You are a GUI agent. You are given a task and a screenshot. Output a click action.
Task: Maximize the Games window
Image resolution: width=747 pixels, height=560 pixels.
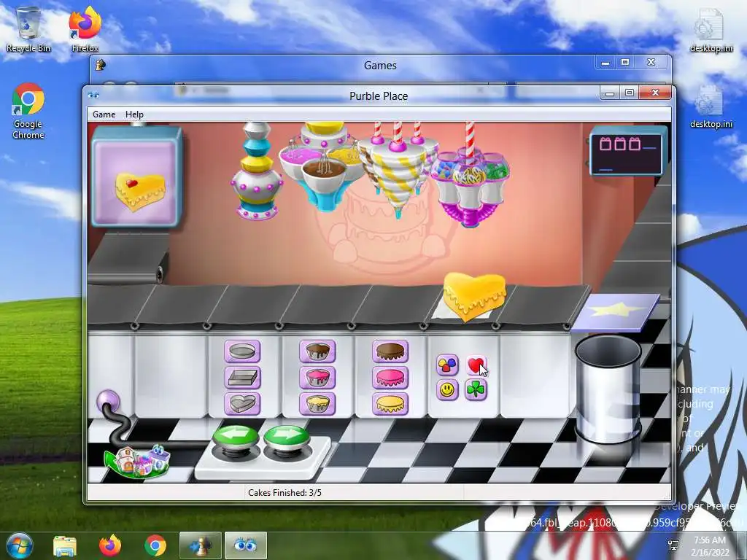coord(625,63)
